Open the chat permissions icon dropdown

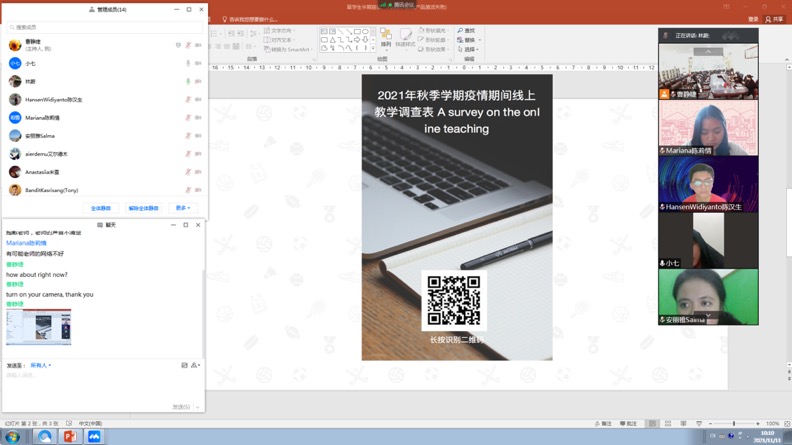coord(195,365)
